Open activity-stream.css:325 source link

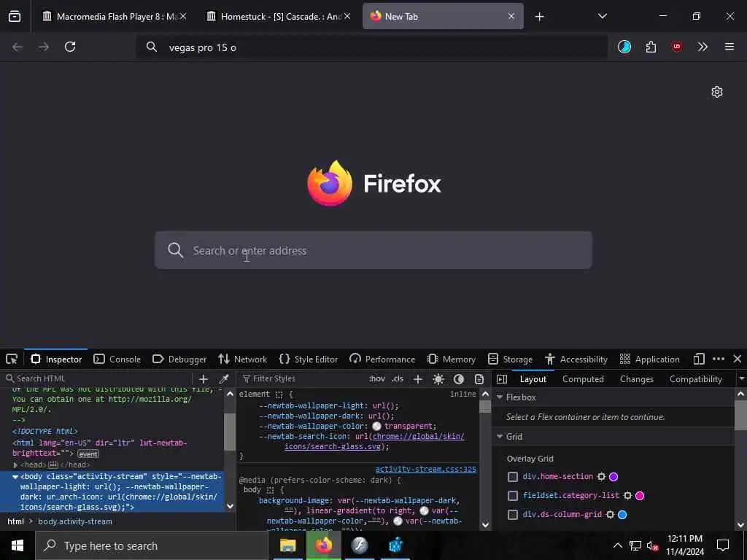[426, 469]
